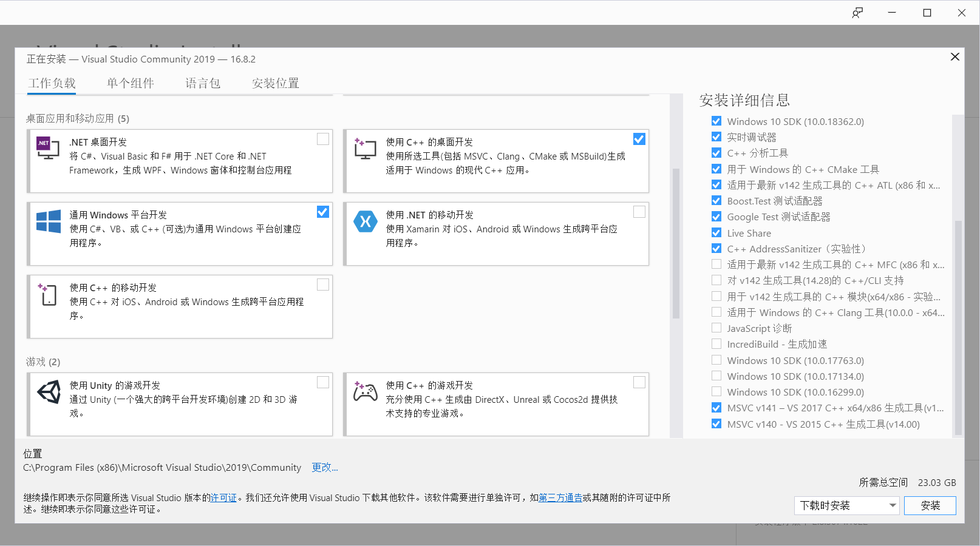This screenshot has width=980, height=546.
Task: Click the Xamarin mobile development icon
Action: pos(366,221)
